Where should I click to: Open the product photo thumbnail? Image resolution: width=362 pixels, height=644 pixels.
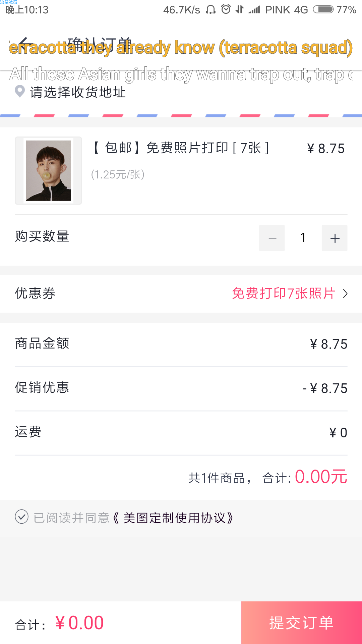tap(48, 170)
